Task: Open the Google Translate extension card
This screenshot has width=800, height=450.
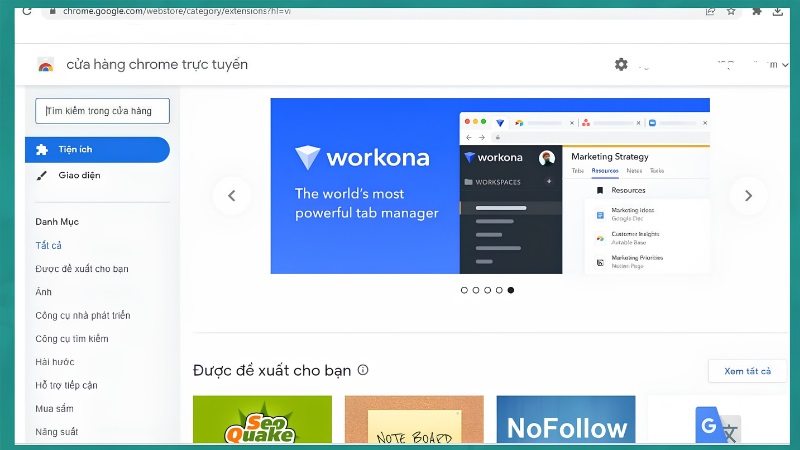Action: [x=718, y=419]
